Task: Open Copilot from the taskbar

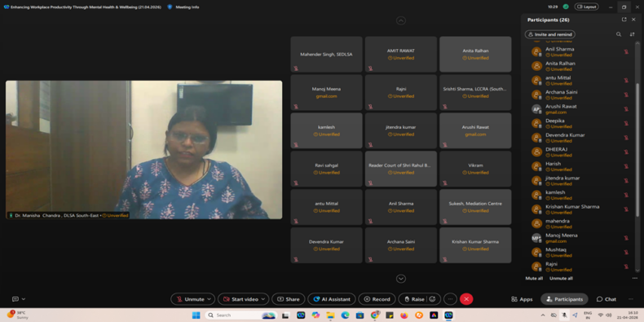Action: [x=315, y=315]
